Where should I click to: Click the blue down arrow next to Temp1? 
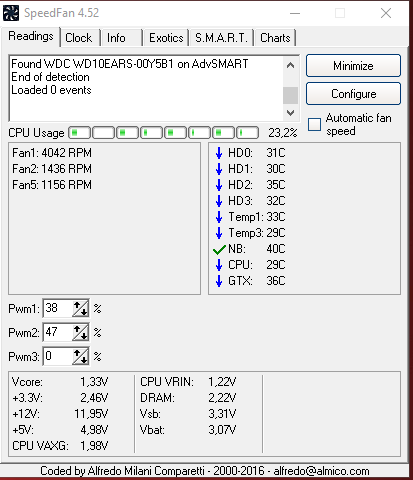coord(219,217)
